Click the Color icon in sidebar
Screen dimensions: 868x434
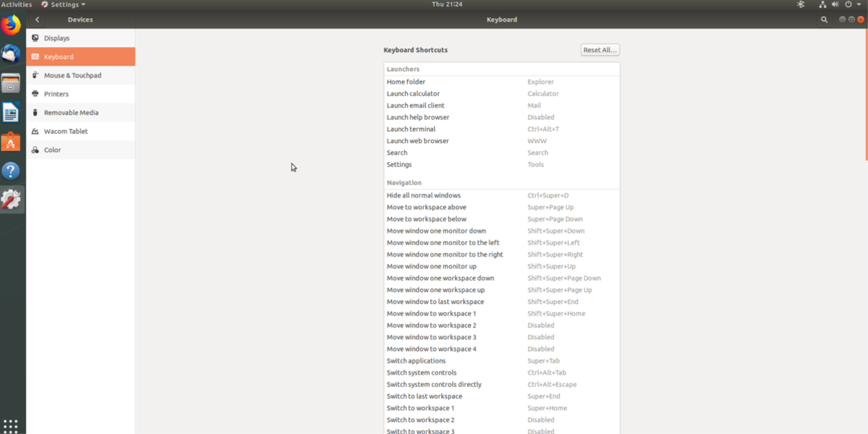tap(35, 150)
